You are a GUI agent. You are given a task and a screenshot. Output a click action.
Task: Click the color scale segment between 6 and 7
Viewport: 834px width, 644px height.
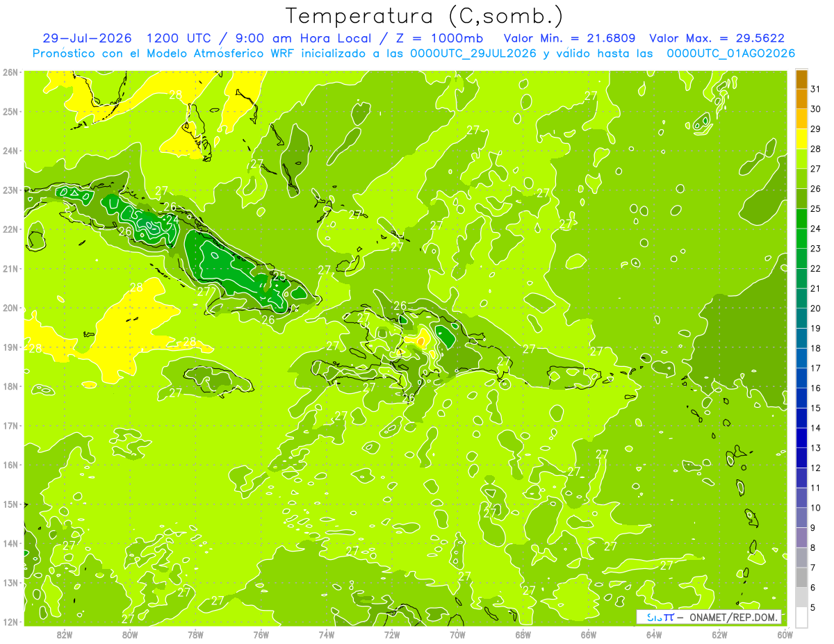click(801, 577)
